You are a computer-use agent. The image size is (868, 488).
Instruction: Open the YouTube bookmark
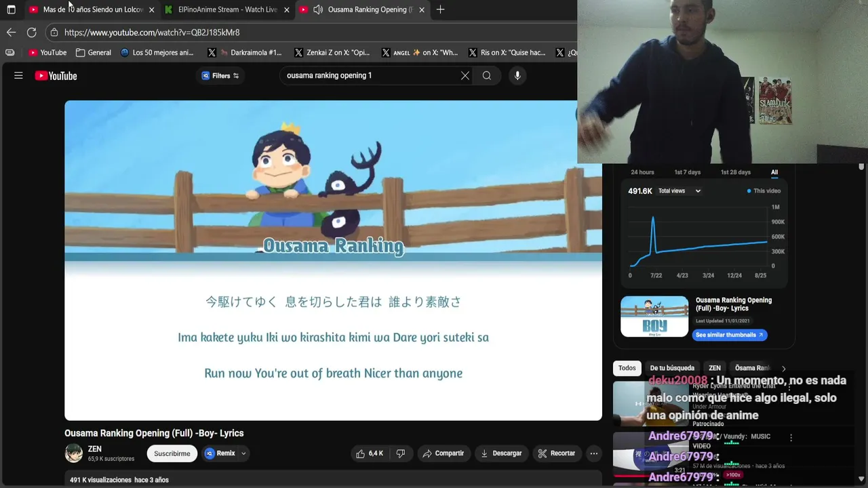(47, 52)
